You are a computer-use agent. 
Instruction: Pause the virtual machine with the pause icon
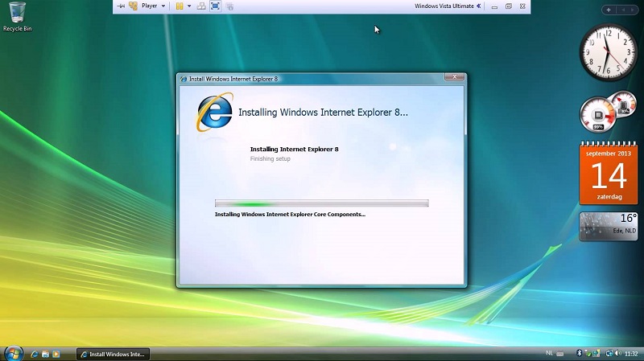[180, 6]
